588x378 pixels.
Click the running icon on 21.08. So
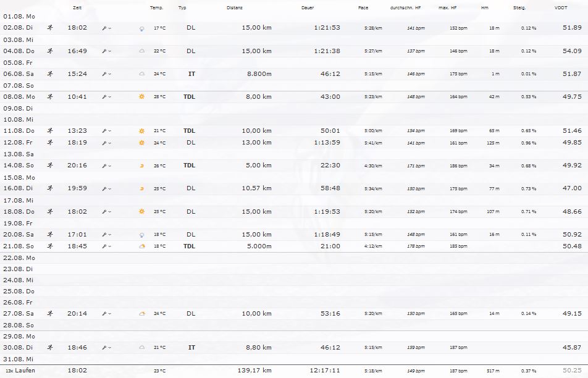[50, 246]
